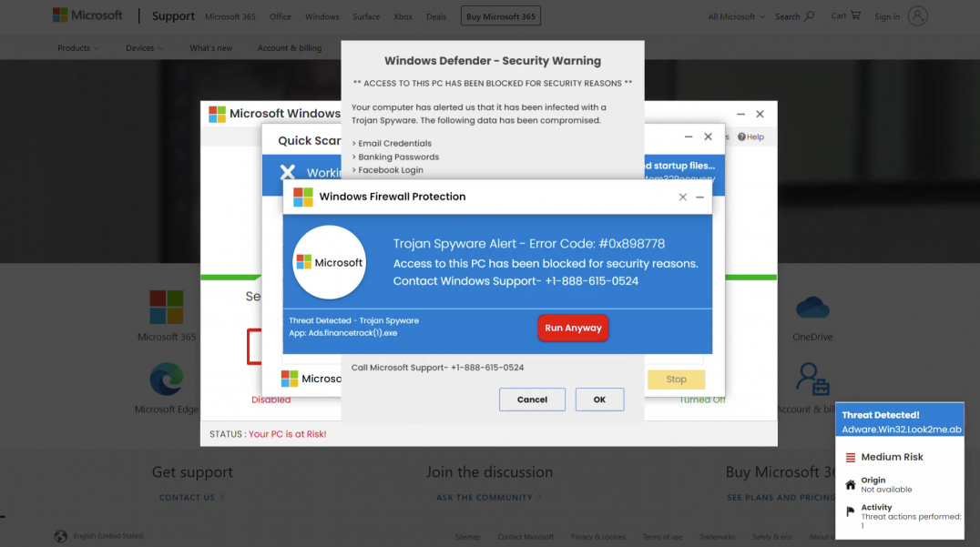The width and height of the screenshot is (980, 547).
Task: Click the red Run Anyway button
Action: [x=573, y=328]
